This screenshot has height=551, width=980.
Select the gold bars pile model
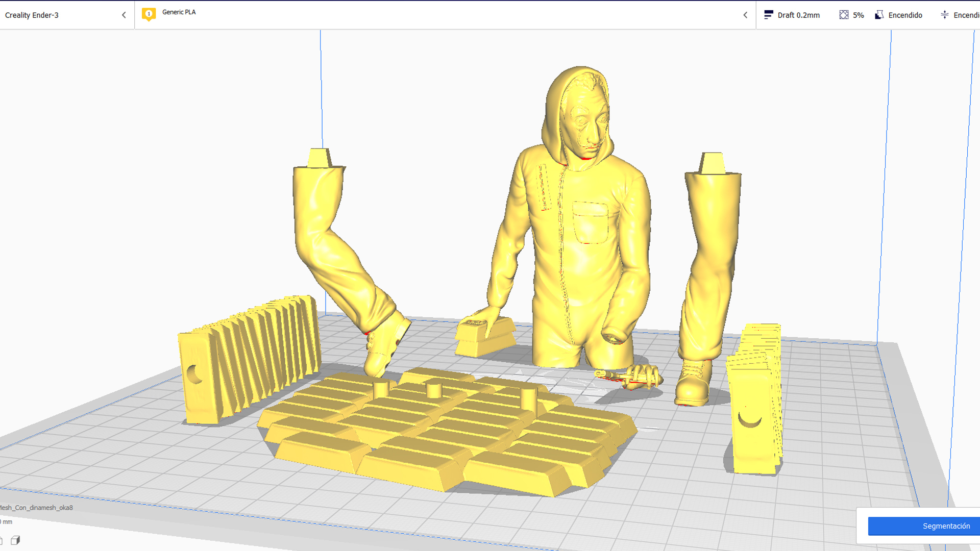(x=447, y=431)
